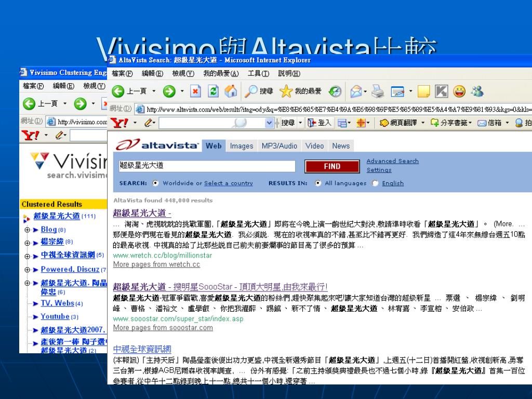Switch to the News tab
This screenshot has height=399, width=532.
tap(341, 146)
